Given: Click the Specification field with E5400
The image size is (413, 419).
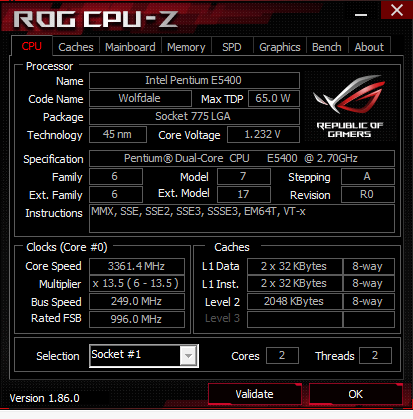Looking at the screenshot, I should click(x=242, y=158).
